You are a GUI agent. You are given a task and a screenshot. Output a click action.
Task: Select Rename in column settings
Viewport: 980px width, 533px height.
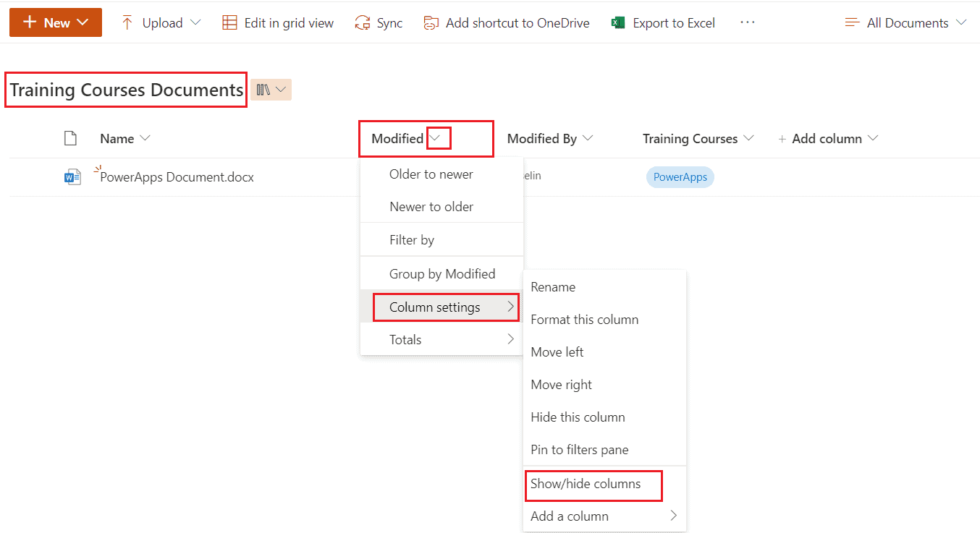[x=604, y=286]
